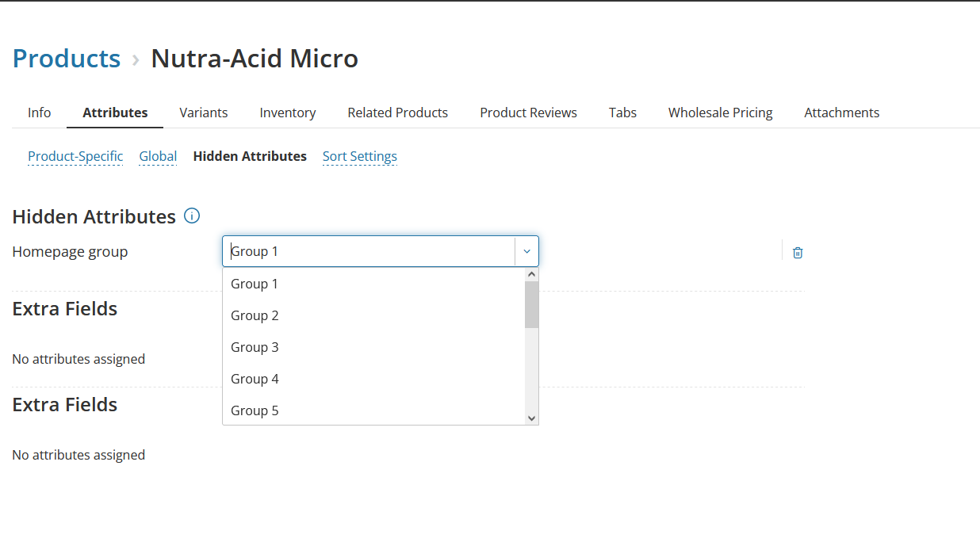Select Group 1 from the dropdown list

coord(255,284)
